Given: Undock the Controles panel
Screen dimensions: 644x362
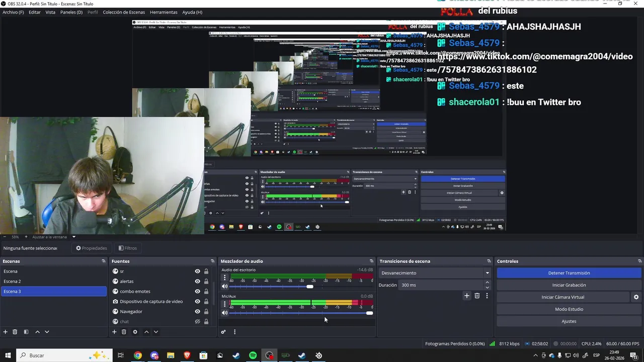Looking at the screenshot, I should (640, 261).
